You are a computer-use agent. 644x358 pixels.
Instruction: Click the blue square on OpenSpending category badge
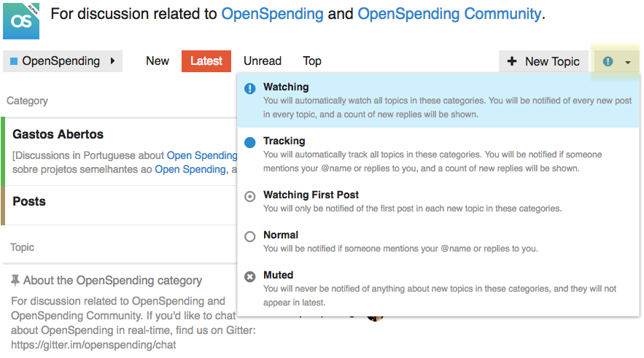point(14,61)
